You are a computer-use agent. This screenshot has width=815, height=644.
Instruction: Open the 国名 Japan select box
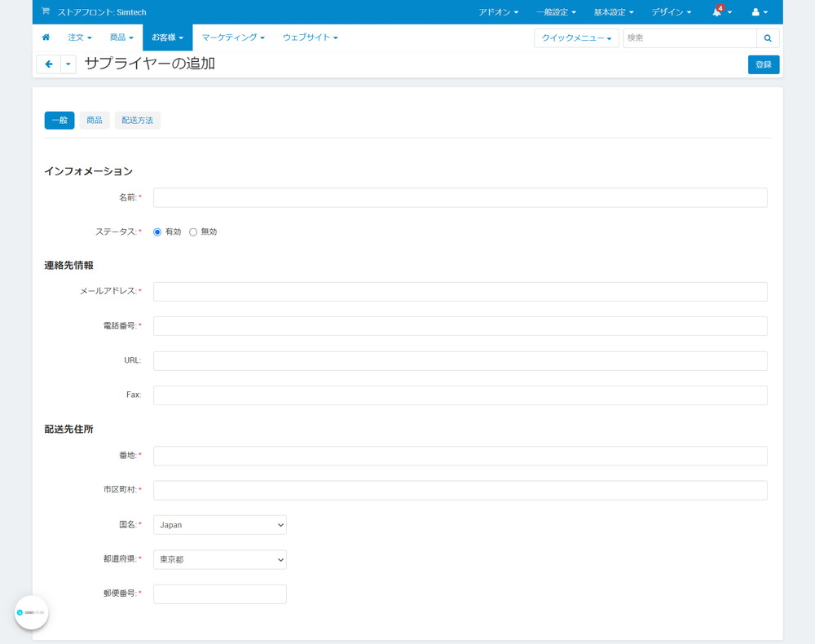pos(220,525)
